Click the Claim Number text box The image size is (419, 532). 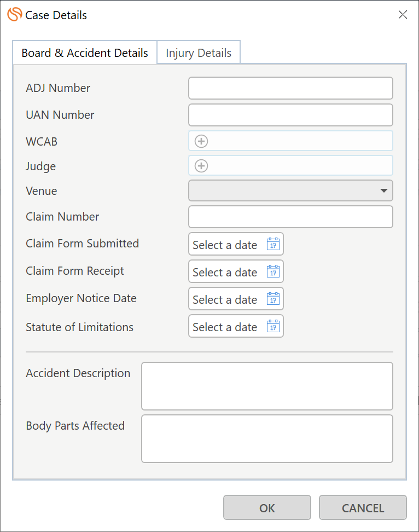point(290,217)
